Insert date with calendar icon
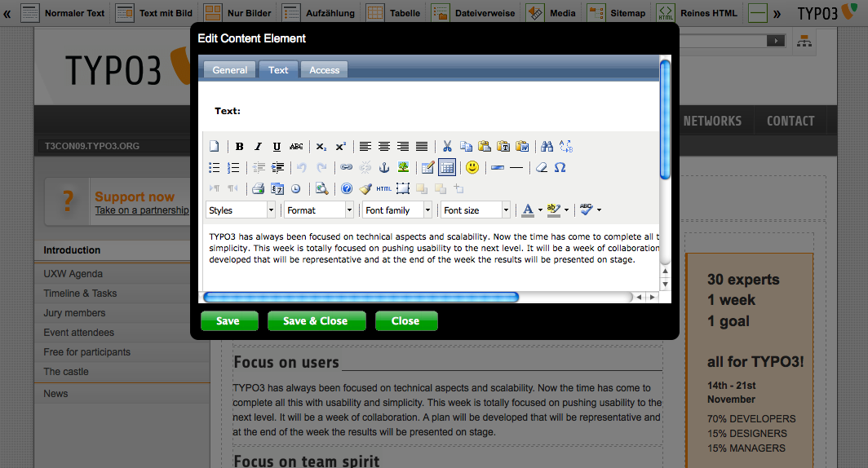 (277, 188)
